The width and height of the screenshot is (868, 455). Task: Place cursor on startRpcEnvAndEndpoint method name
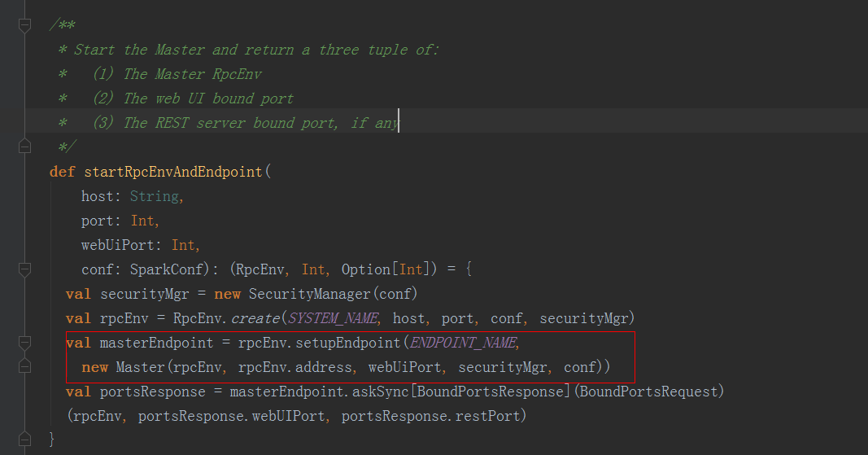(173, 172)
